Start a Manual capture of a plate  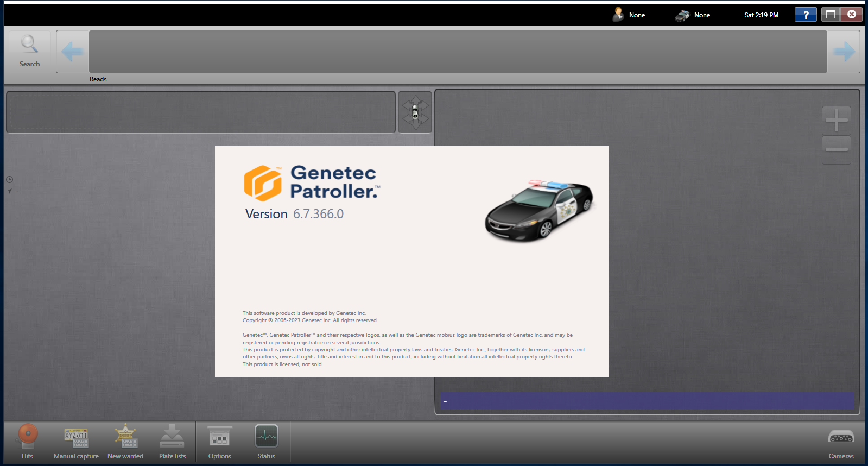pyautogui.click(x=76, y=442)
